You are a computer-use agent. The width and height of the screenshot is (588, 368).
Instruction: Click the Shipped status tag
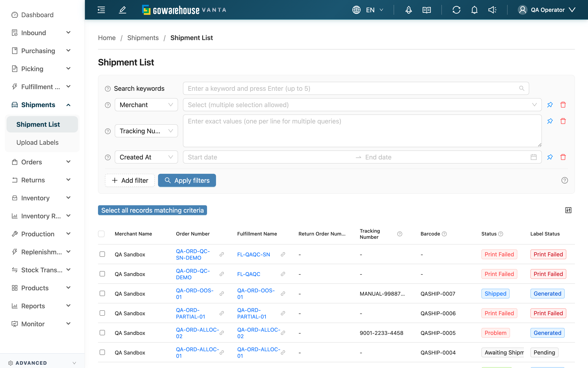click(495, 294)
